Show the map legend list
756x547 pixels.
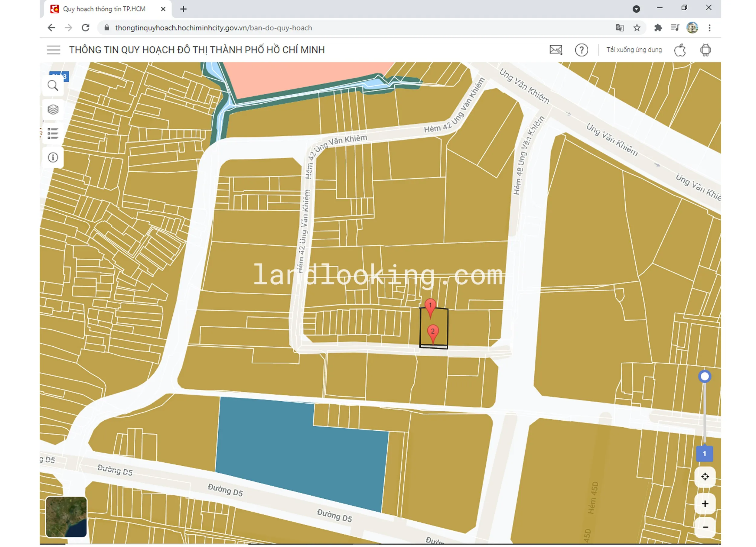(53, 134)
